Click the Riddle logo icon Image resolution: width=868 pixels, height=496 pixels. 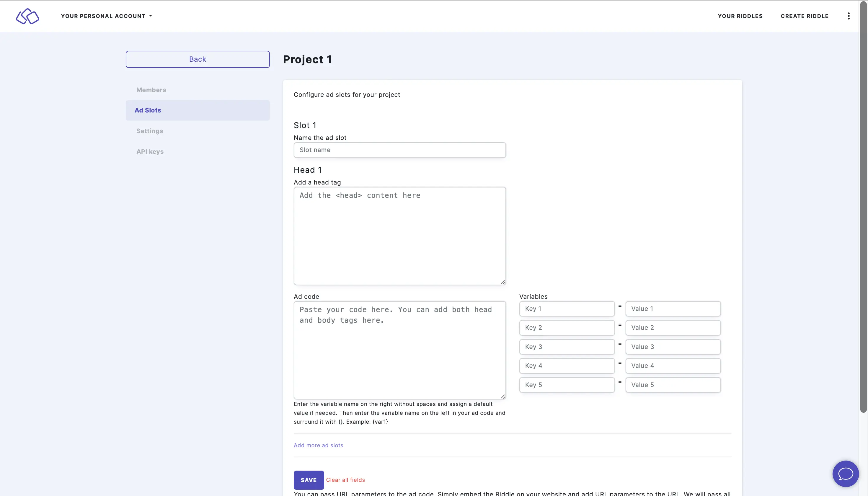[27, 16]
